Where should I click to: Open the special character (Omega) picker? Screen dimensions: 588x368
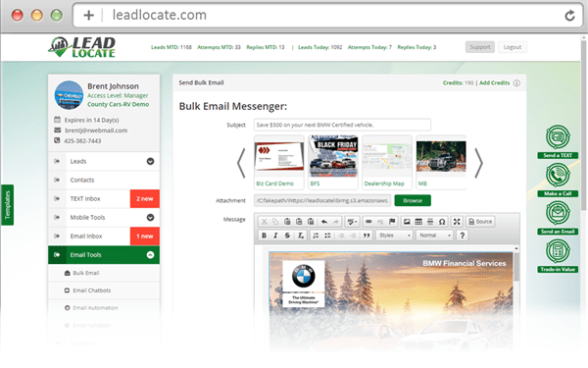click(442, 222)
